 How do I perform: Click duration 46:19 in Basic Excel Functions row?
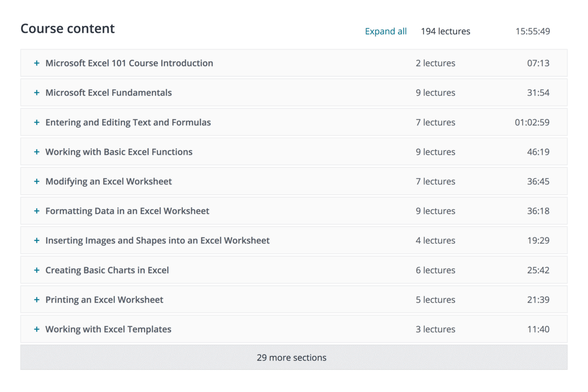click(539, 152)
